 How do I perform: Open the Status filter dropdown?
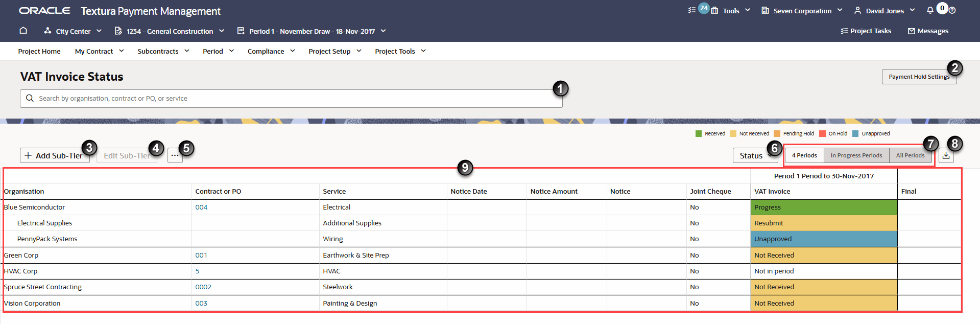pos(755,155)
